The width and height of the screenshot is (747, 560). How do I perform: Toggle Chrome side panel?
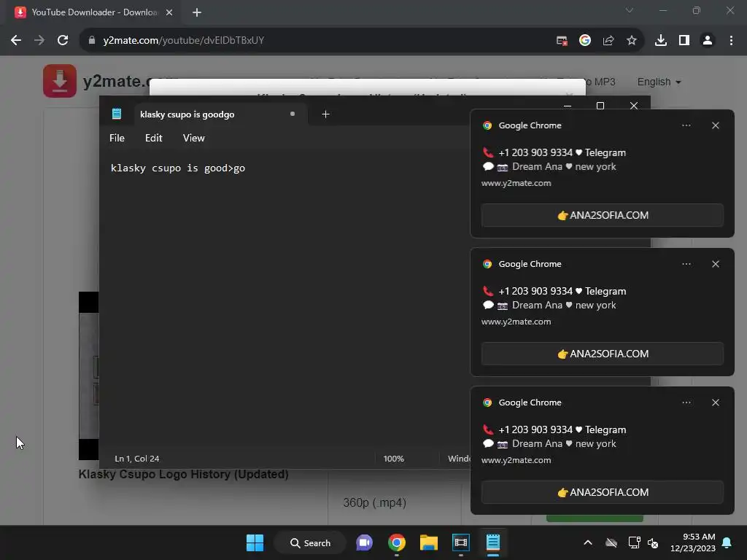684,41
